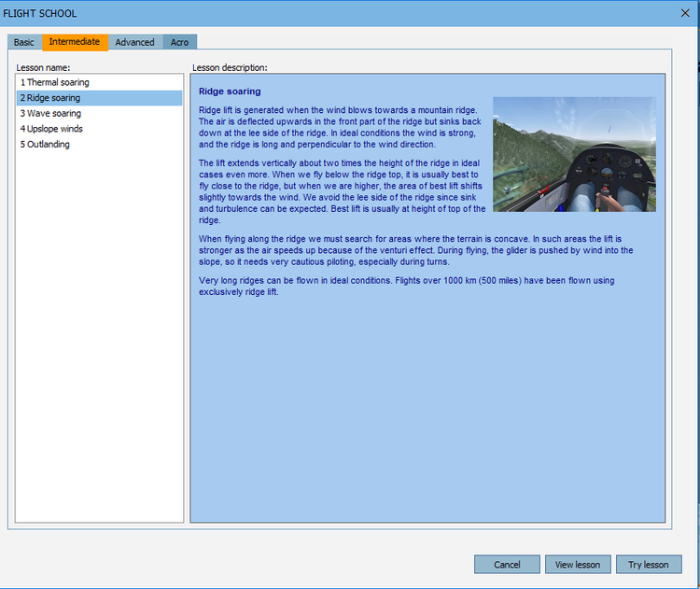Viewport: 700px width, 589px height.
Task: Select the Thermal soaring lesson
Action: pos(99,83)
